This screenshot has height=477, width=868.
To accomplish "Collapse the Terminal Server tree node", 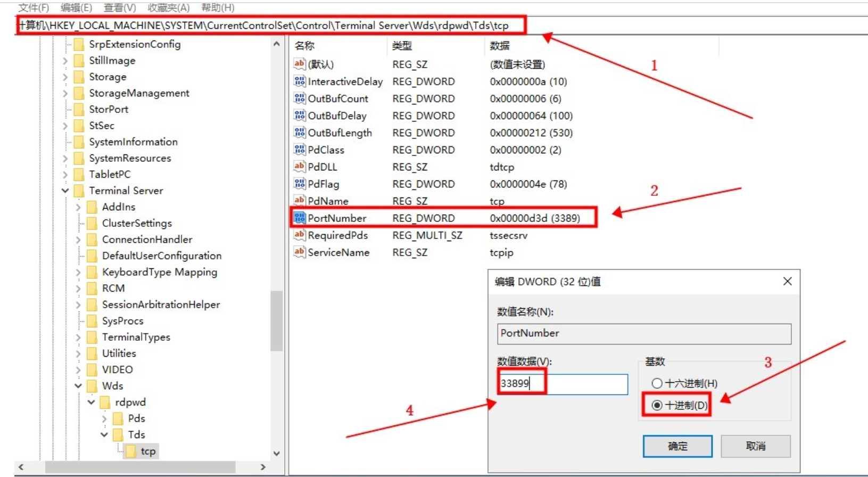I will (65, 191).
